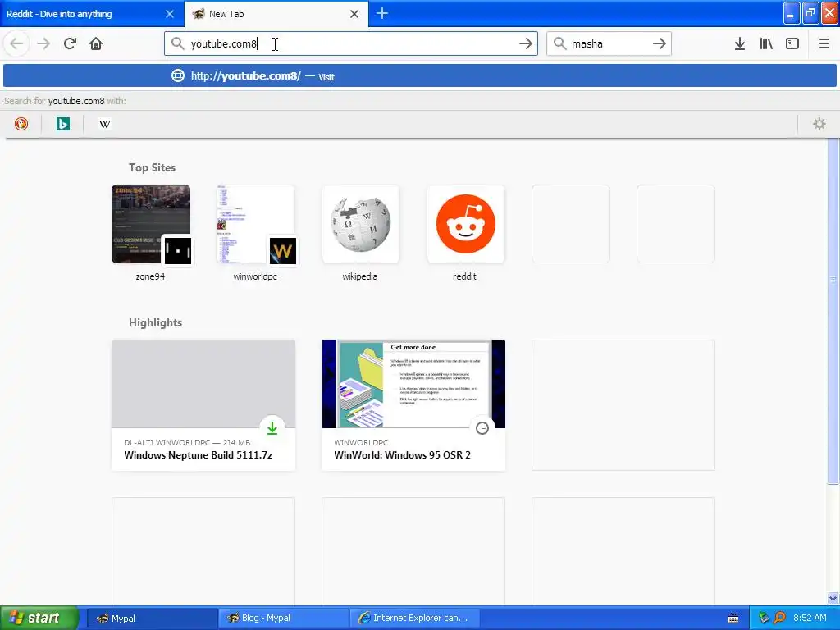The image size is (840, 630).
Task: Open the Library bookshelf icon
Action: [766, 43]
